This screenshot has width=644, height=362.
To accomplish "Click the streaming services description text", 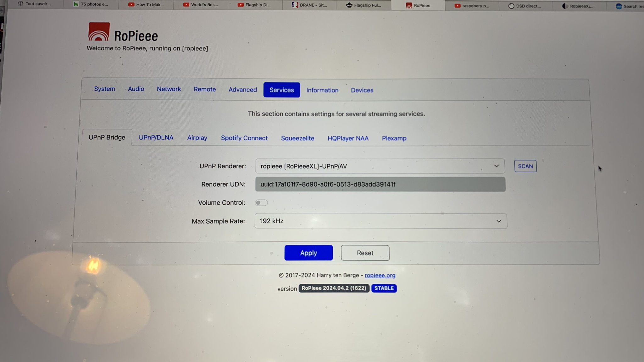I will [x=336, y=114].
